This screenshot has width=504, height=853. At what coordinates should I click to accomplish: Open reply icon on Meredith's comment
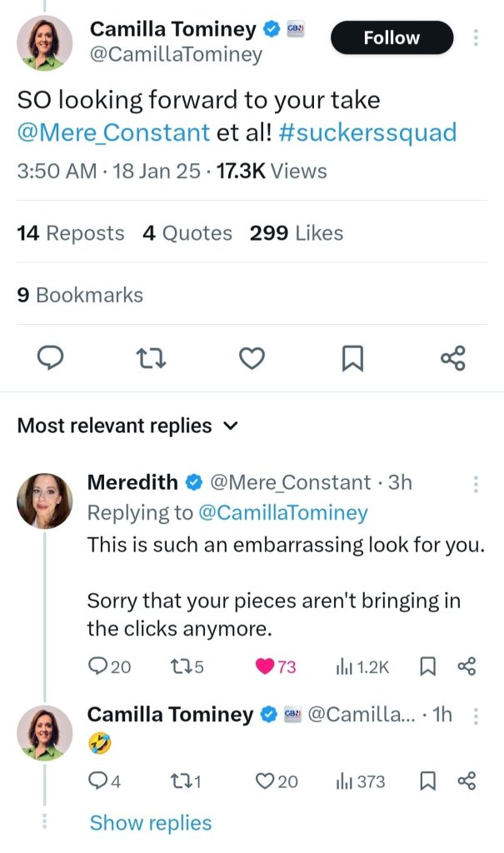97,666
